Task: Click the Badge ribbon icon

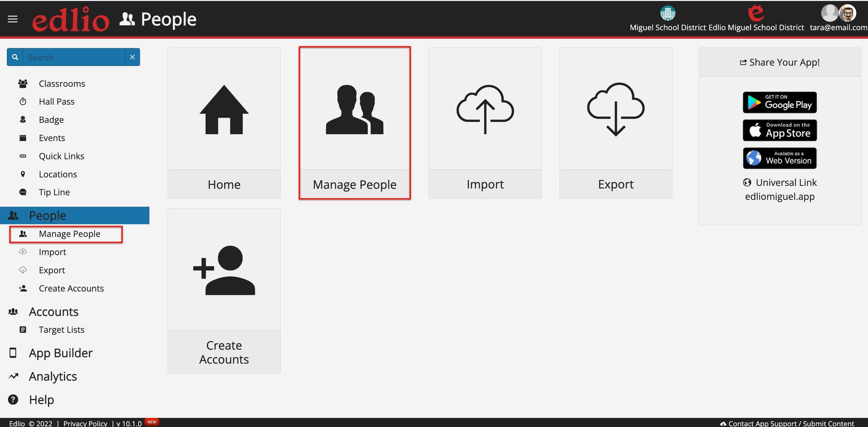Action: point(23,119)
